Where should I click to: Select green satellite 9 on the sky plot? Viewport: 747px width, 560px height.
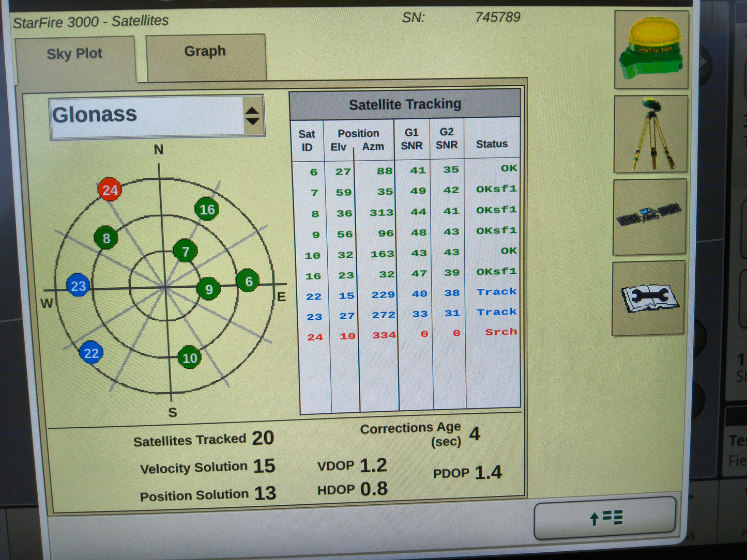pyautogui.click(x=209, y=289)
